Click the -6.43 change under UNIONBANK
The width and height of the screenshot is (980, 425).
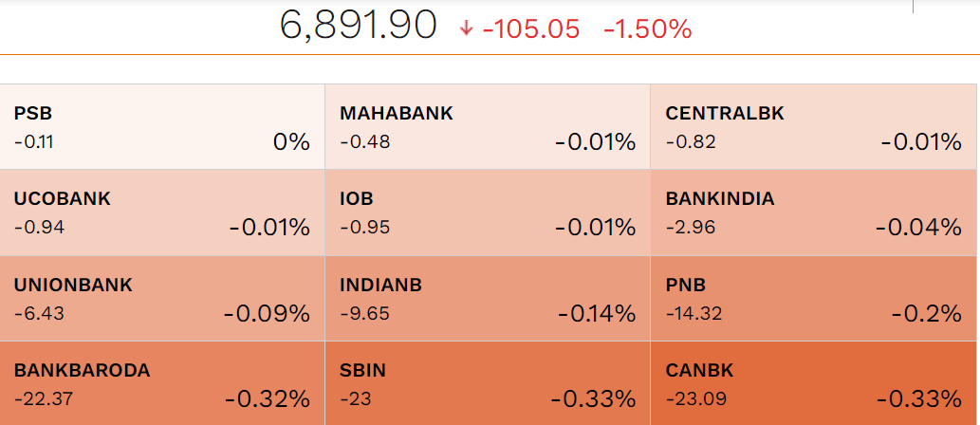pyautogui.click(x=39, y=313)
